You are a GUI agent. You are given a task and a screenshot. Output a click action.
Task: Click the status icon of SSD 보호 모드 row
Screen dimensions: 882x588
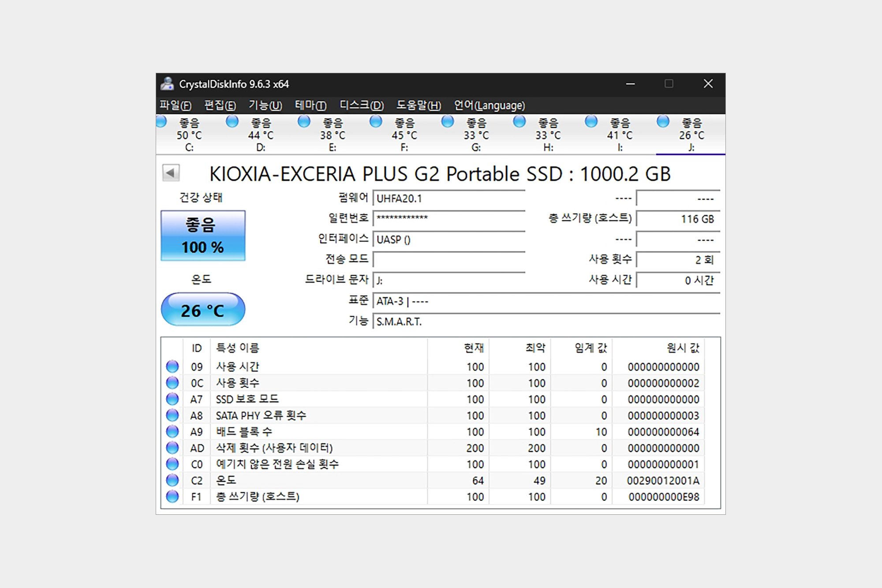click(172, 399)
